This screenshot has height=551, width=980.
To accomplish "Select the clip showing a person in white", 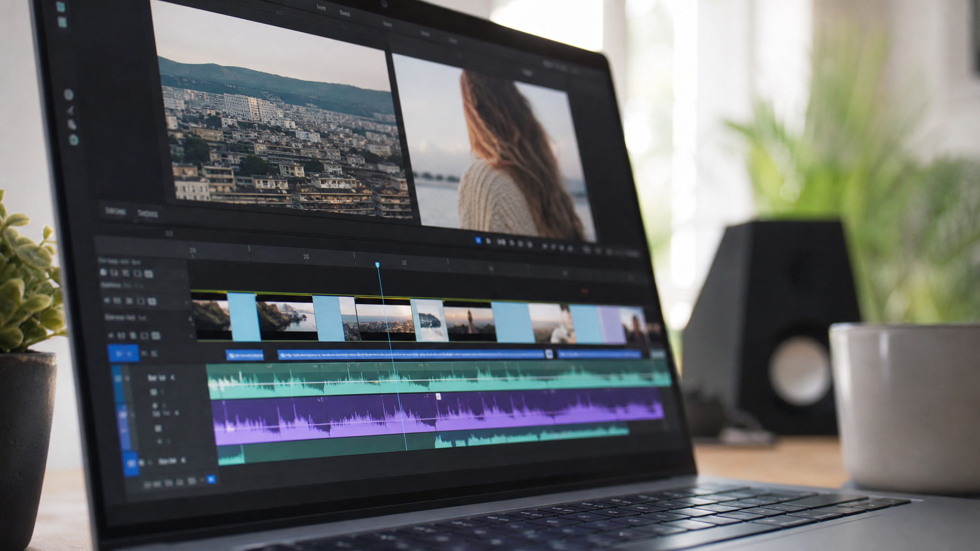I will [552, 323].
